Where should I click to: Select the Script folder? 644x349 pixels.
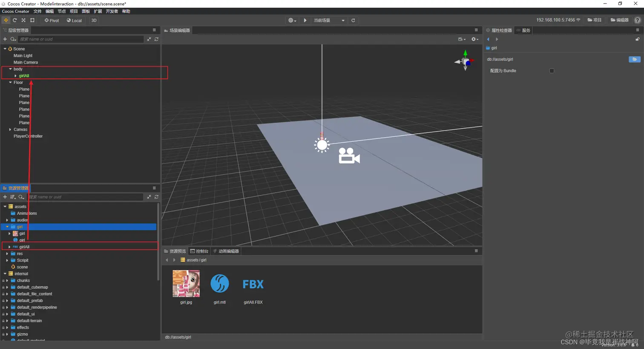pyautogui.click(x=23, y=260)
